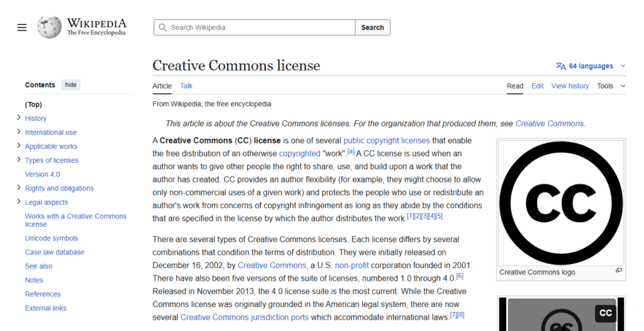Expand the History section

[18, 118]
